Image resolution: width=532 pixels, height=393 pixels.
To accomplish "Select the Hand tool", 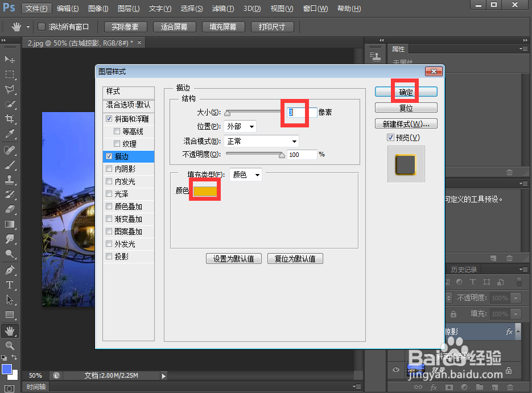I will click(x=9, y=331).
